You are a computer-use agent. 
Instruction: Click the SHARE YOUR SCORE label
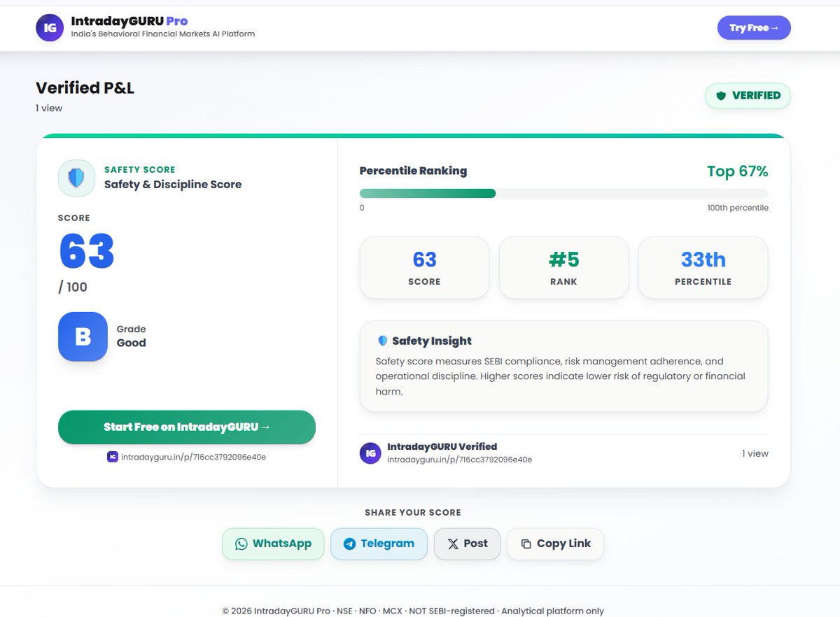click(x=413, y=513)
